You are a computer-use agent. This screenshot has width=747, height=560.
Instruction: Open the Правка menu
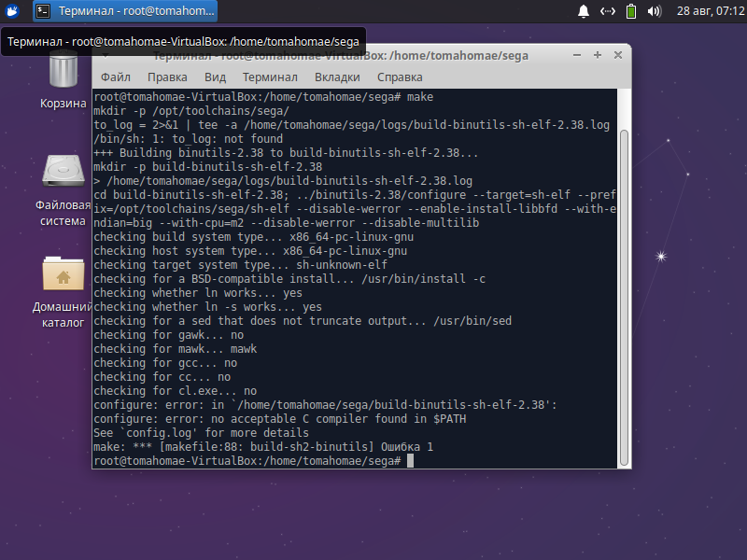167,77
